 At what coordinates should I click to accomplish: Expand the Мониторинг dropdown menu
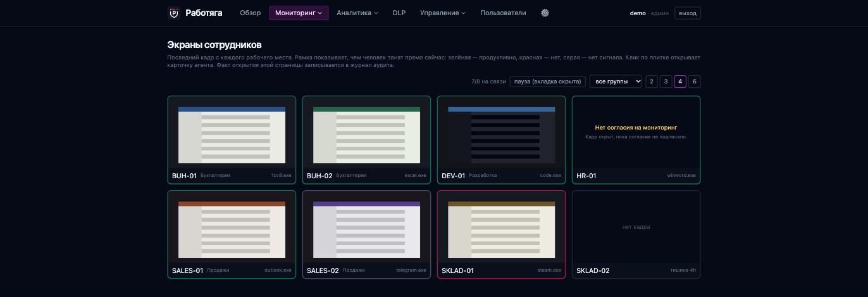299,13
